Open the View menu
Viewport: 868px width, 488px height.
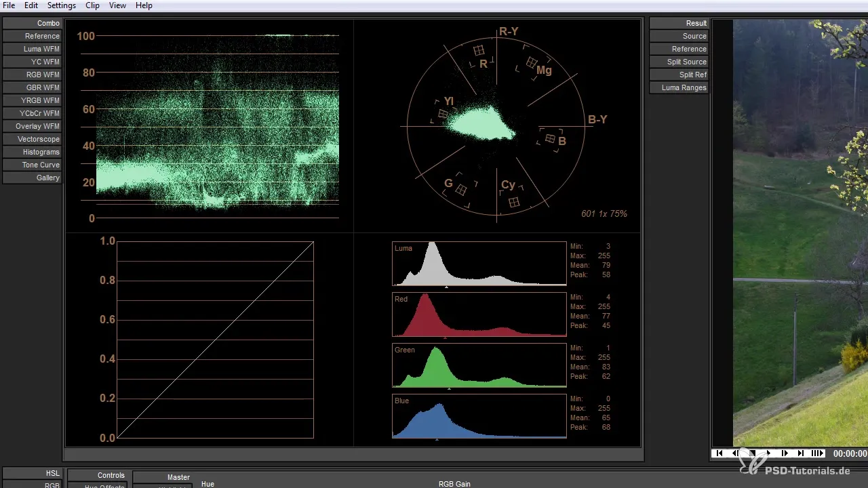[117, 5]
